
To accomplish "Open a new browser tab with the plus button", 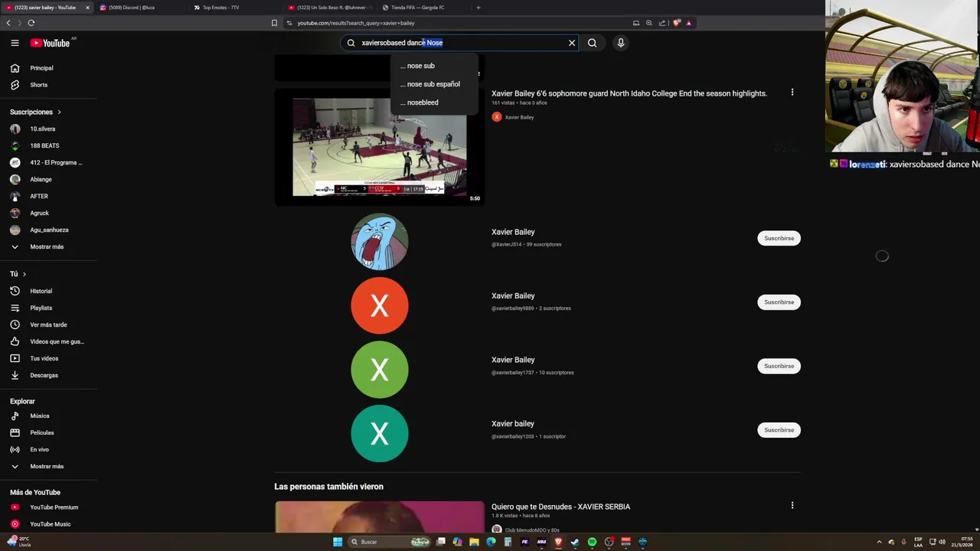I will [479, 8].
